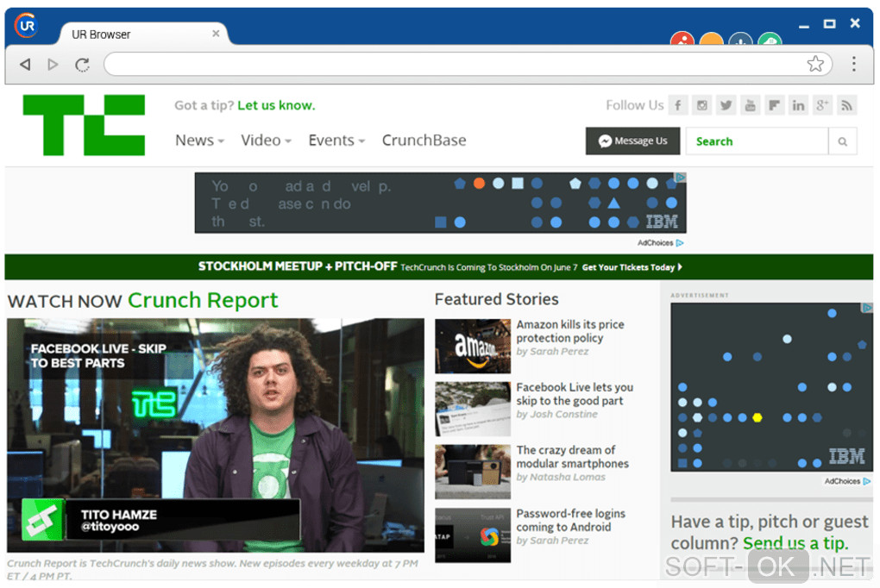Close the UR Browser tab
Viewport: 880px width, 588px height.
pyautogui.click(x=216, y=34)
